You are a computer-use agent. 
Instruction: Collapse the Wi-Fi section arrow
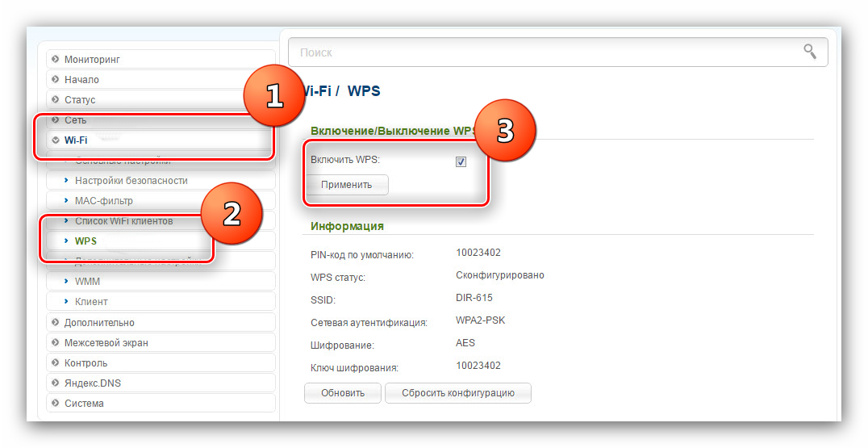tap(55, 140)
